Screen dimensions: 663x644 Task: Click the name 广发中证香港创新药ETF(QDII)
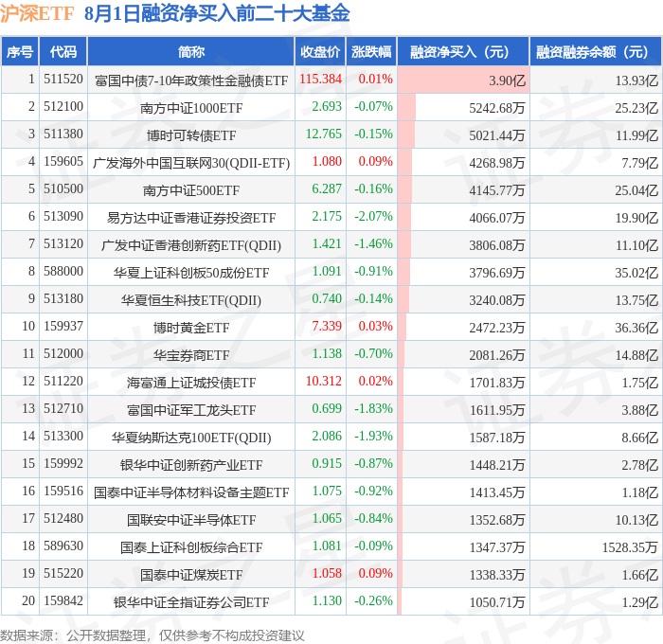[x=191, y=245]
